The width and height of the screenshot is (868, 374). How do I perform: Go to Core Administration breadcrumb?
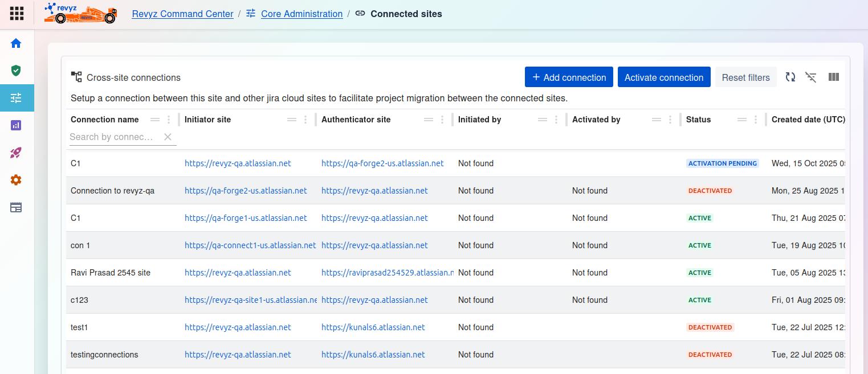301,14
